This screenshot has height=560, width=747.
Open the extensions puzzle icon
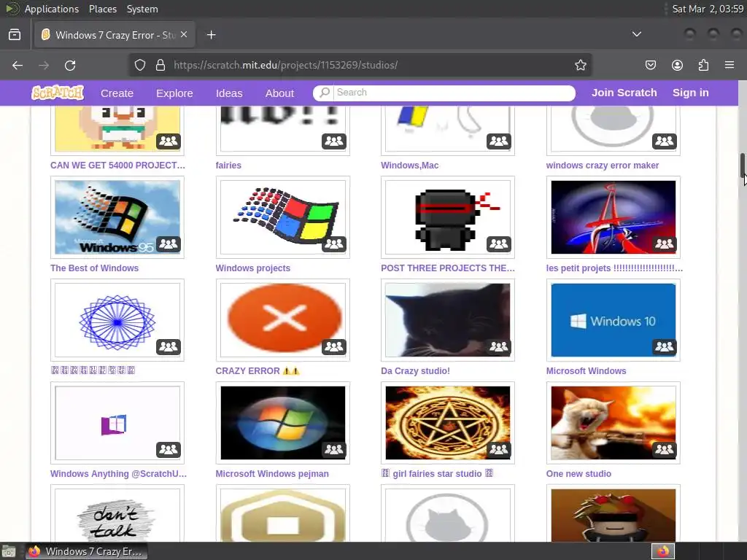click(x=703, y=65)
